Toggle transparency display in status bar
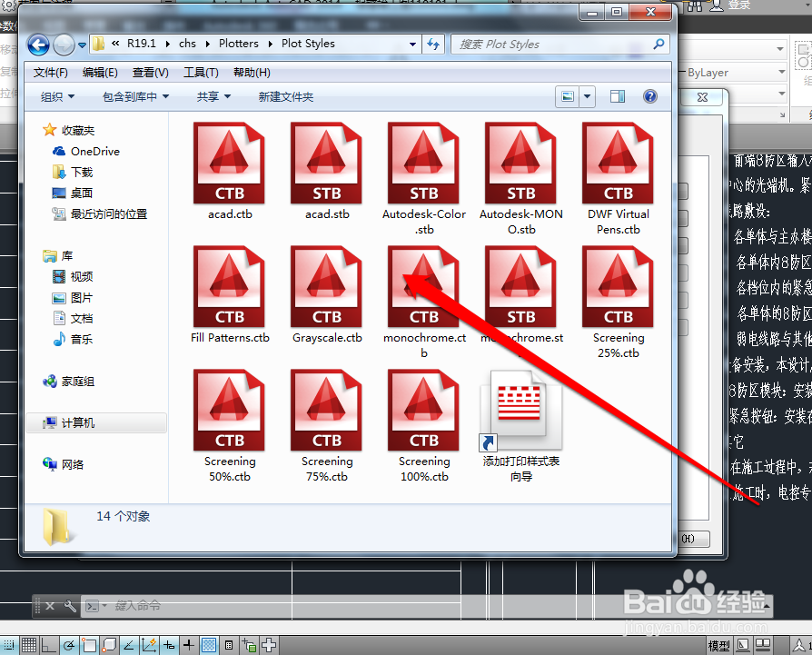 (209, 645)
